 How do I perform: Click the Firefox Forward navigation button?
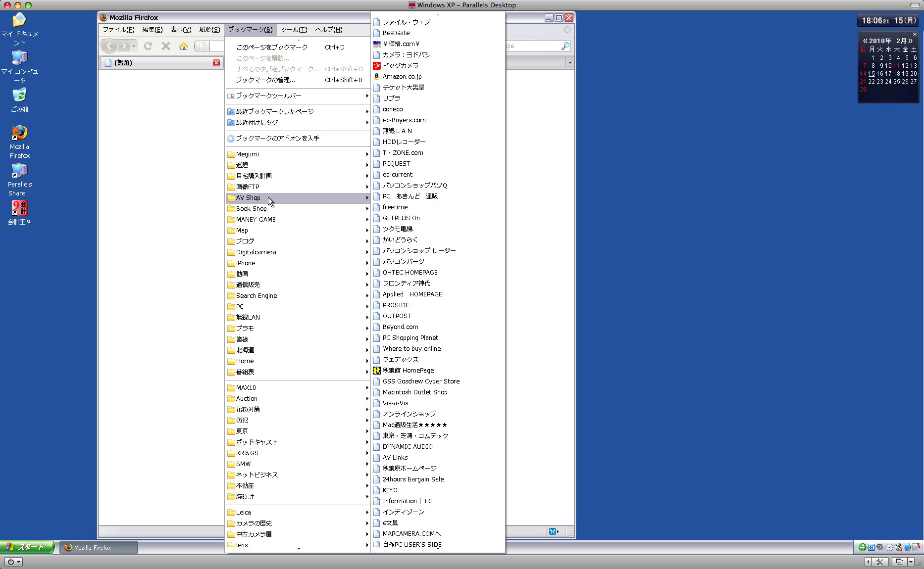coord(124,46)
